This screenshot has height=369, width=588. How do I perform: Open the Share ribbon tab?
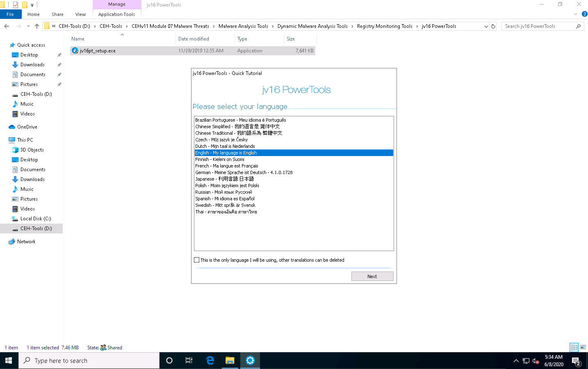pos(57,14)
